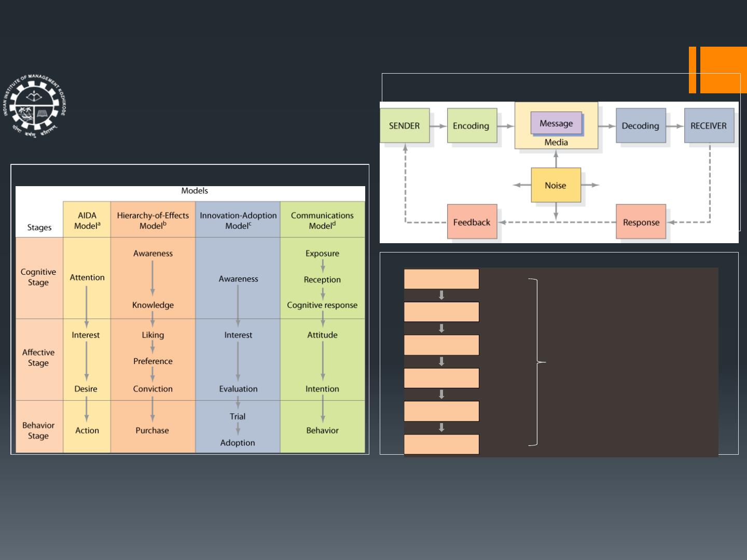Click the Exposure cell

pyautogui.click(x=323, y=254)
